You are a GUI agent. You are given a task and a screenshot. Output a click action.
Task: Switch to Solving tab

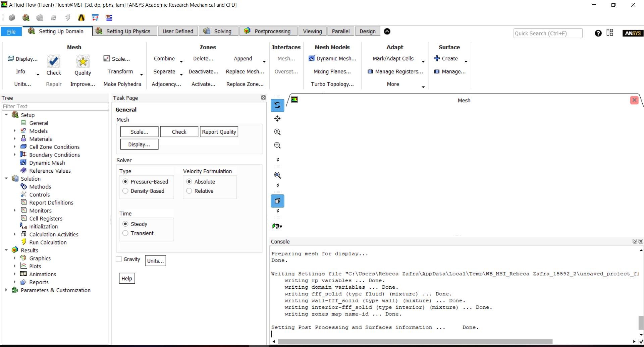pos(219,31)
